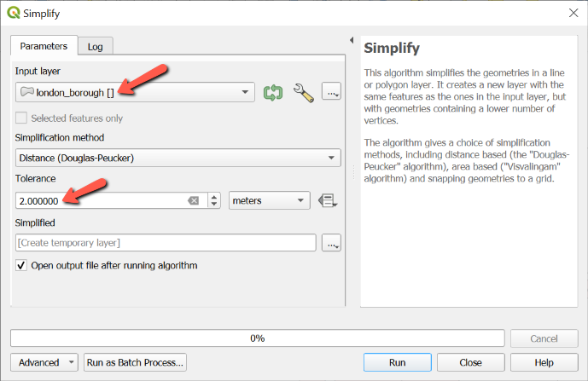The width and height of the screenshot is (588, 381).
Task: Check Selected features only
Action: tap(21, 118)
